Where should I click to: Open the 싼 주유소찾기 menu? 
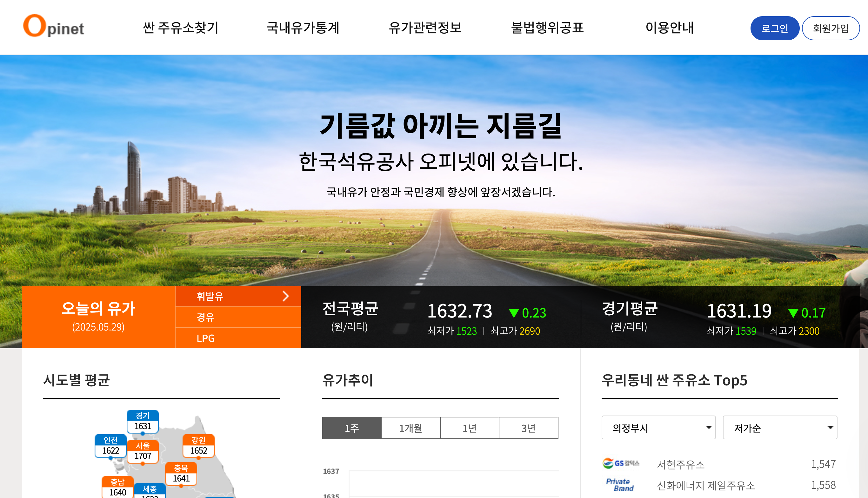point(180,27)
